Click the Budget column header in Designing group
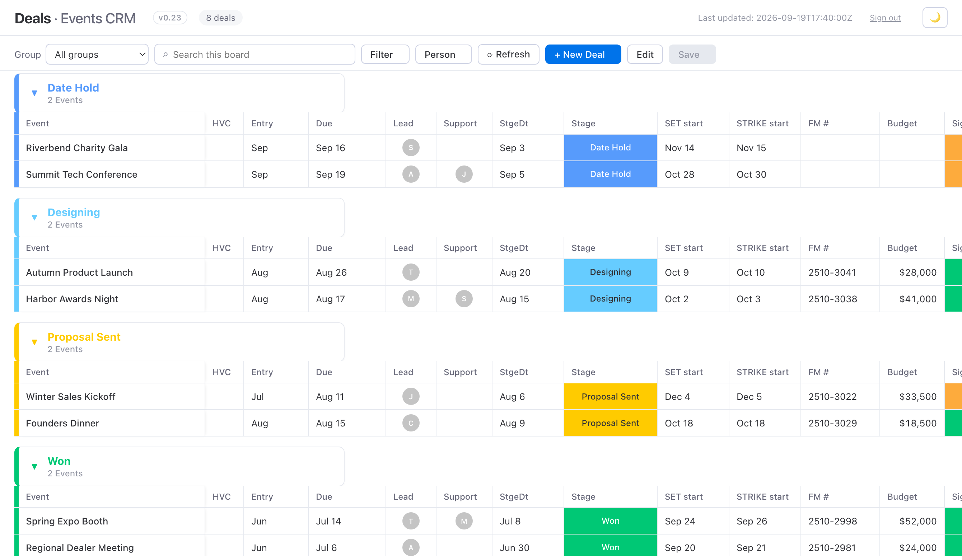 click(x=912, y=248)
